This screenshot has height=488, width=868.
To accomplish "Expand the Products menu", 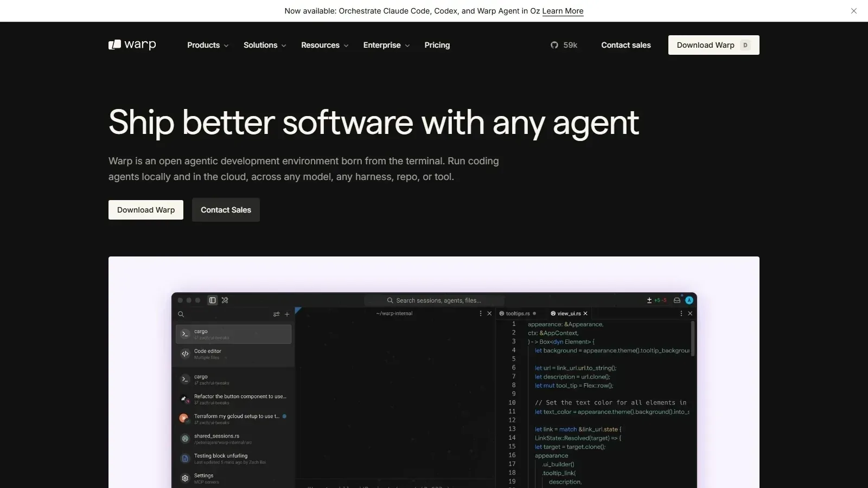I will (208, 45).
